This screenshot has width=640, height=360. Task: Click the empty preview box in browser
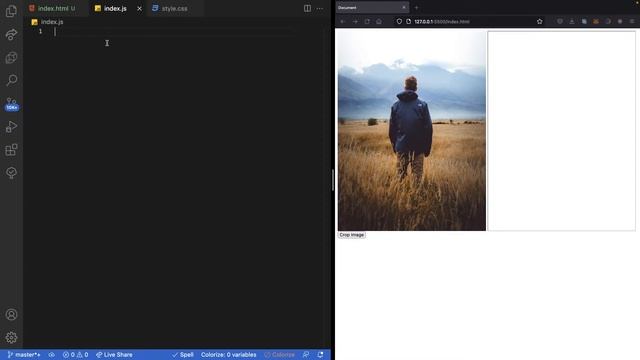point(562,131)
